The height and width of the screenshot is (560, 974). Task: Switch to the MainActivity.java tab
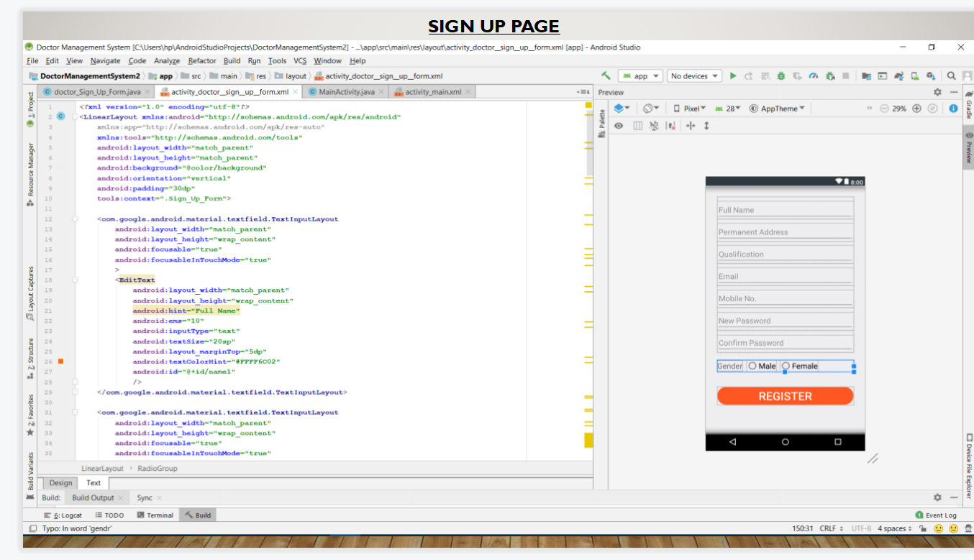pos(341,92)
